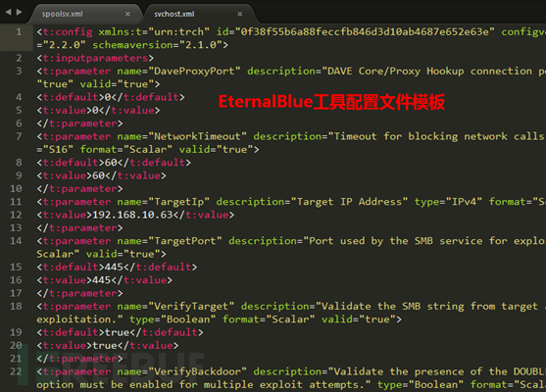Click line number 1 in gutter
Screen dimensions: 546x392
click(19, 32)
